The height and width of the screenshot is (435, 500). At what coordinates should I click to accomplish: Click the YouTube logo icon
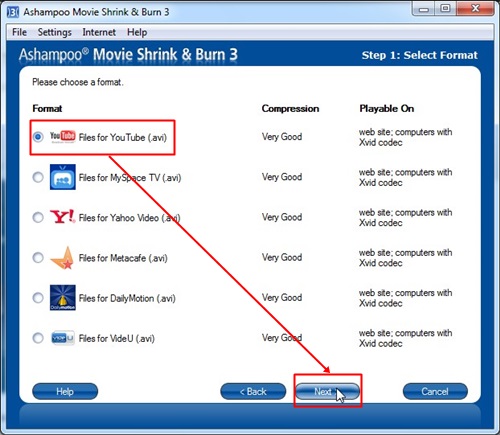[63, 137]
